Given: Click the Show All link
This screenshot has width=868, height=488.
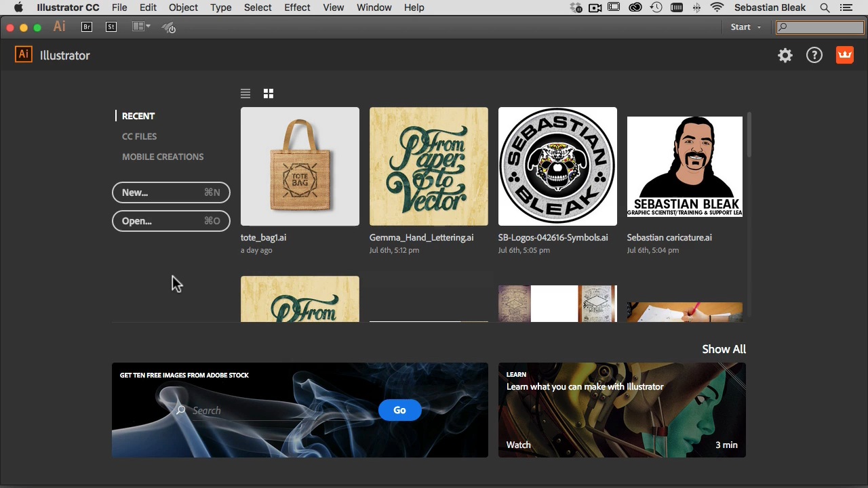Looking at the screenshot, I should click(724, 349).
